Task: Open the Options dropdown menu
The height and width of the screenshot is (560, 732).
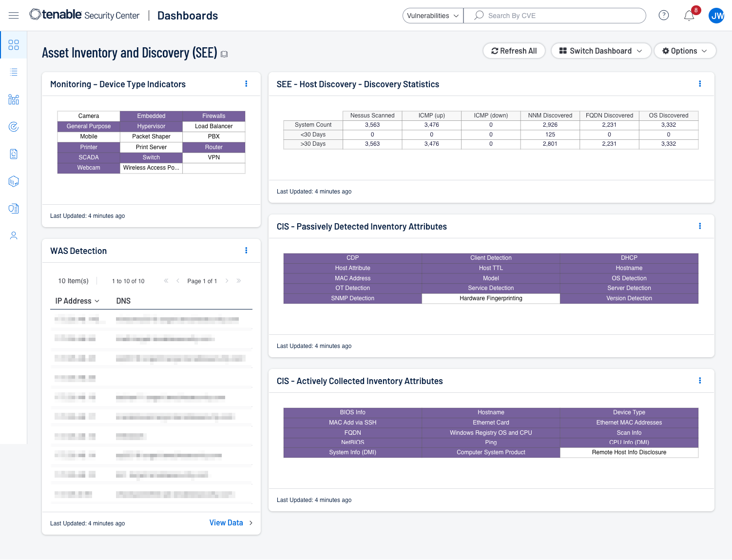Action: pyautogui.click(x=684, y=51)
